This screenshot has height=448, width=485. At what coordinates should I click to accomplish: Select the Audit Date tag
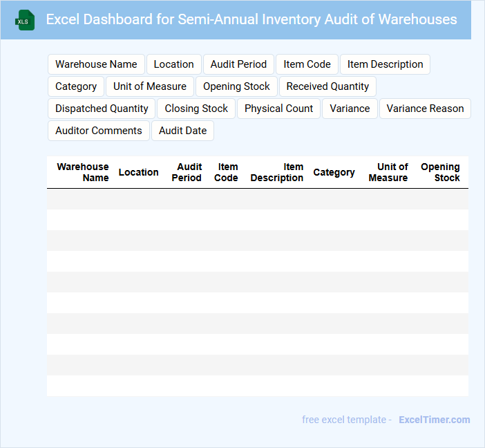coord(183,131)
